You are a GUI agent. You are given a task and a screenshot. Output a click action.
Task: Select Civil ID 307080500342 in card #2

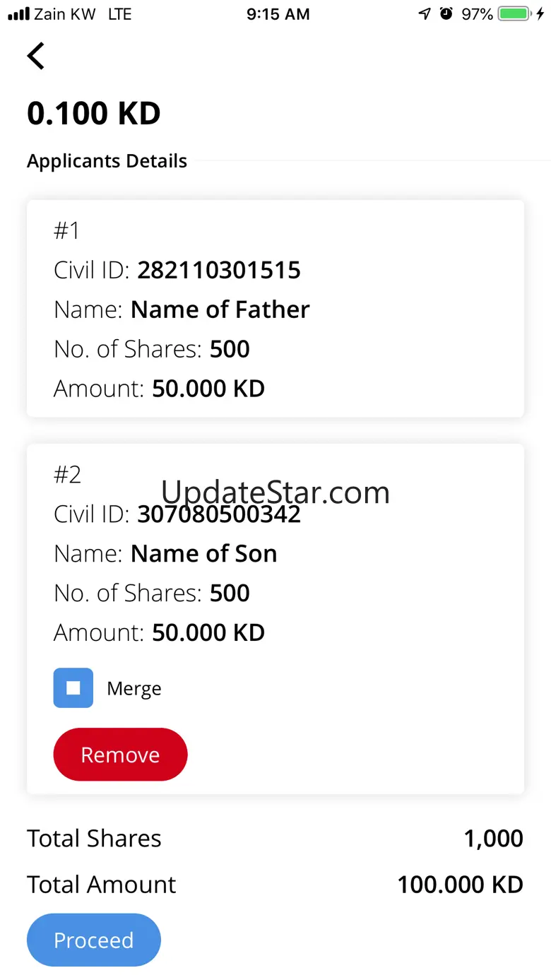[x=219, y=514]
